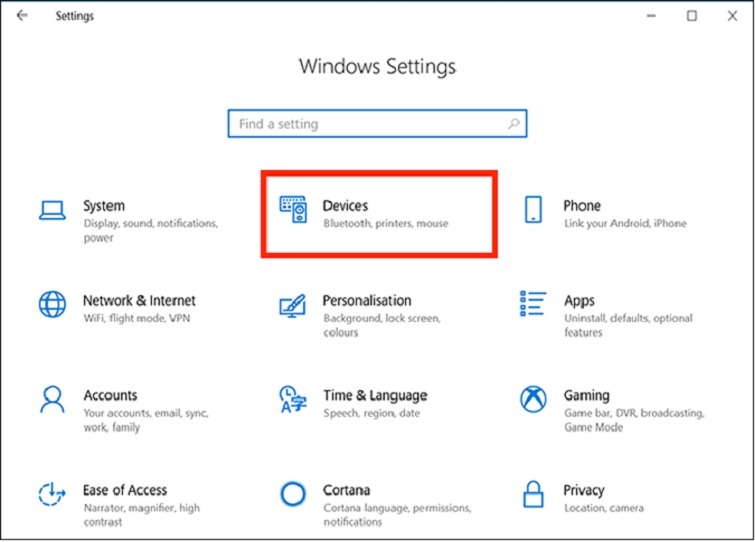Click the Apps list icon

click(533, 304)
